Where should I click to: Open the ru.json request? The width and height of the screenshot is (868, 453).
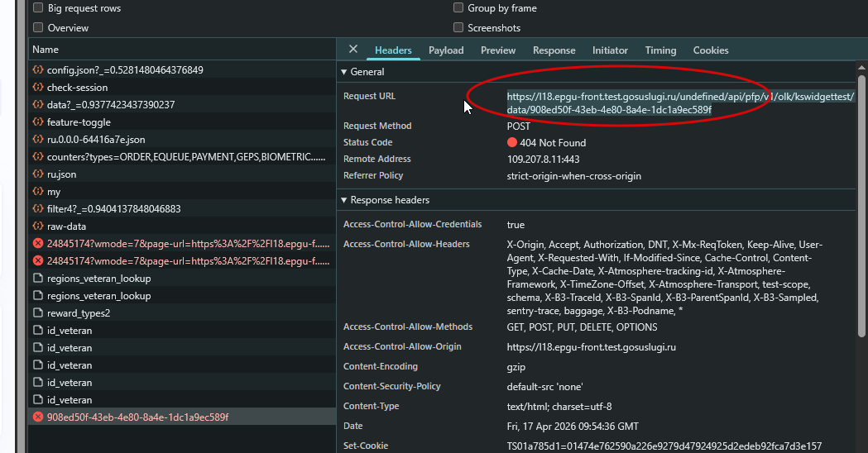click(x=182, y=174)
